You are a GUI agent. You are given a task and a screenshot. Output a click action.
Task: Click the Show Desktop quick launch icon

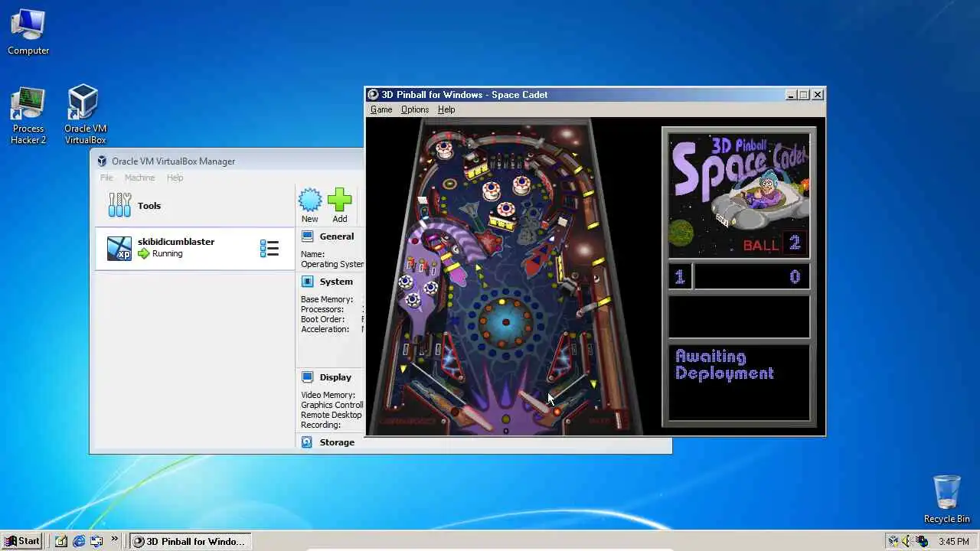61,541
